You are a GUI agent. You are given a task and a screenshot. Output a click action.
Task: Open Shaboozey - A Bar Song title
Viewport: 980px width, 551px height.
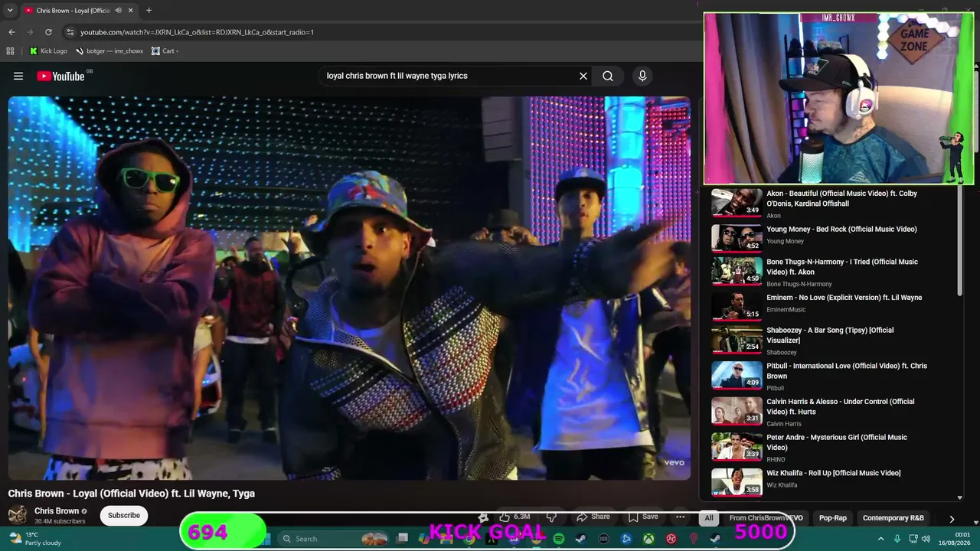coord(830,335)
